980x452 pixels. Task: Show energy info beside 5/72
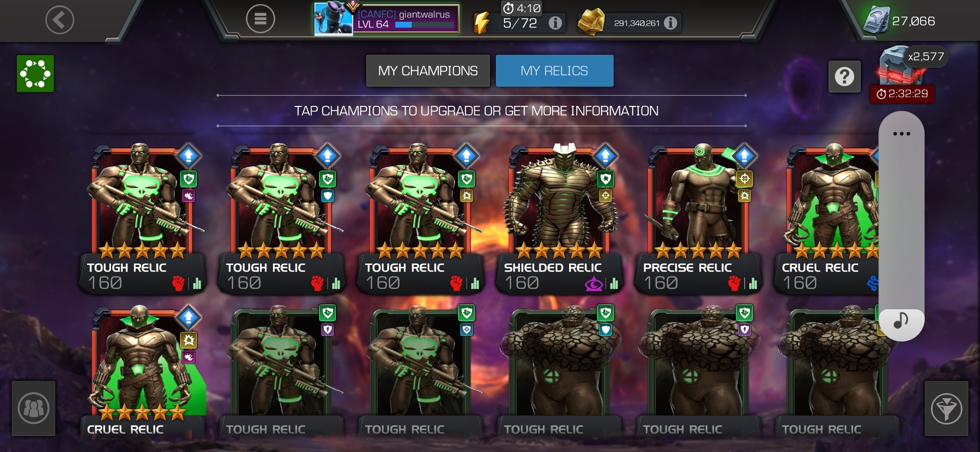click(555, 23)
